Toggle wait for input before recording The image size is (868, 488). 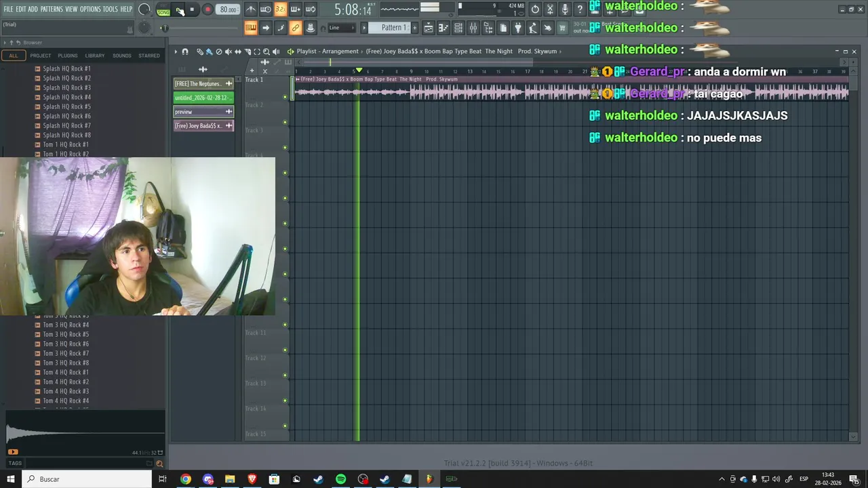tap(265, 9)
